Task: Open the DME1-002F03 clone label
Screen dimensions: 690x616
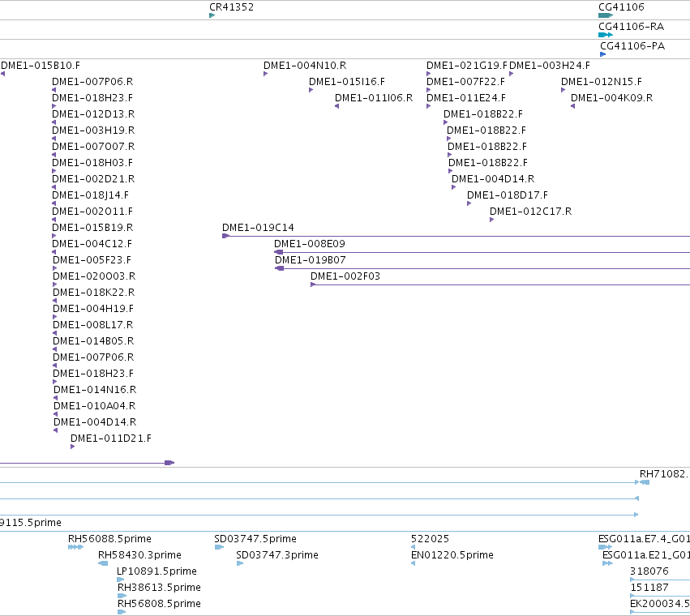Action: [345, 276]
